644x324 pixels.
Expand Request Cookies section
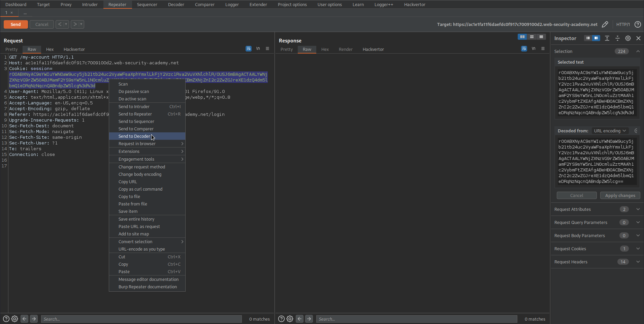pos(638,249)
